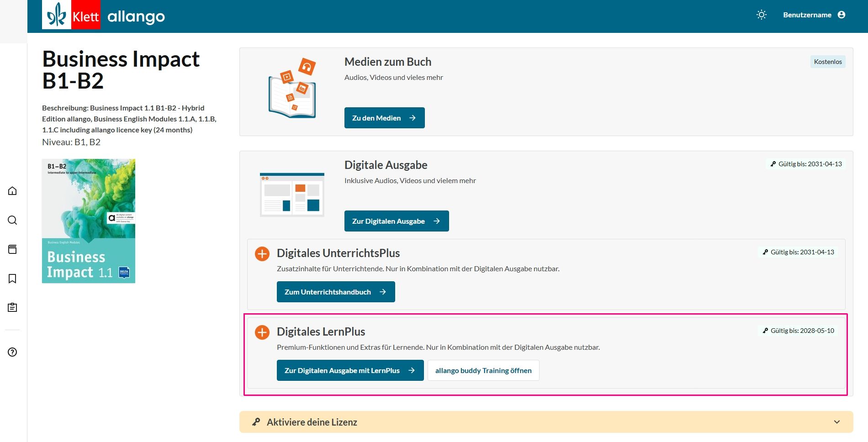Toggle the Digitales LernPlus plus icon
Viewport: 868px width, 442px height.
(262, 332)
